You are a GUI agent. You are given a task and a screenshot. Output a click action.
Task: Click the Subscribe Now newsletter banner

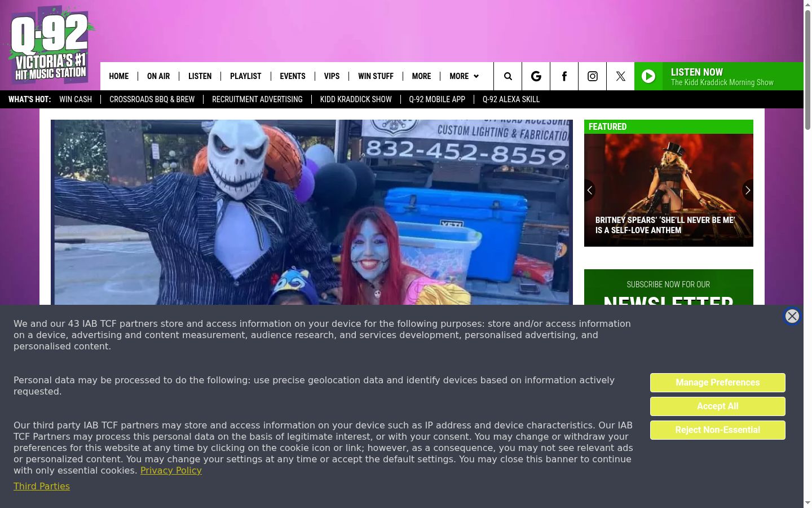tap(669, 287)
